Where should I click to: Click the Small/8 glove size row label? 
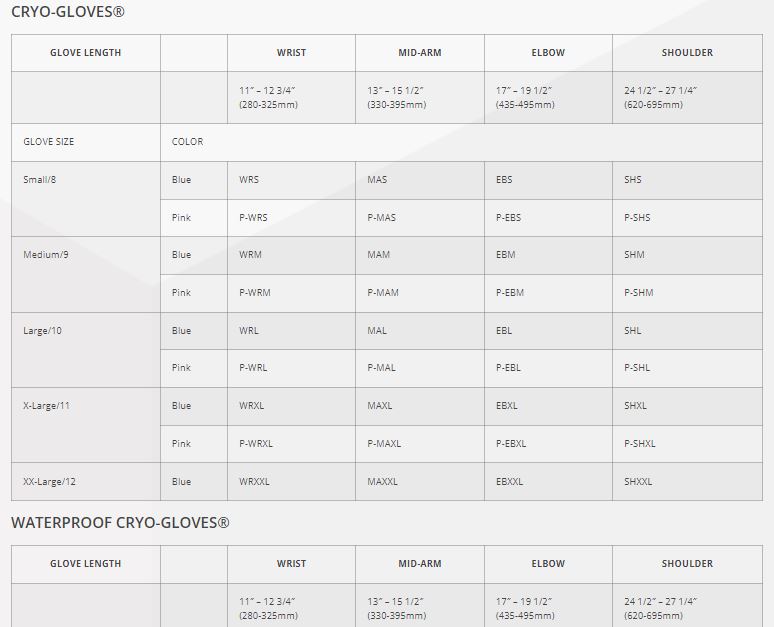click(x=40, y=180)
